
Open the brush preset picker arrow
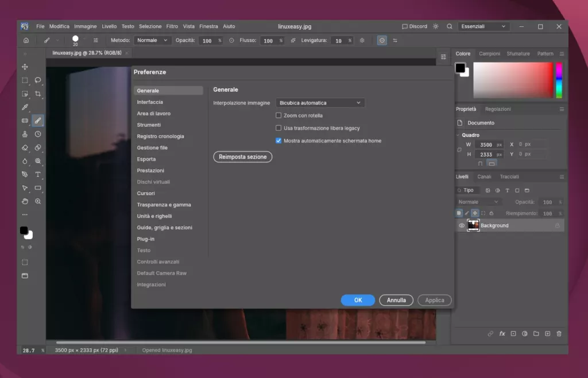pos(84,40)
